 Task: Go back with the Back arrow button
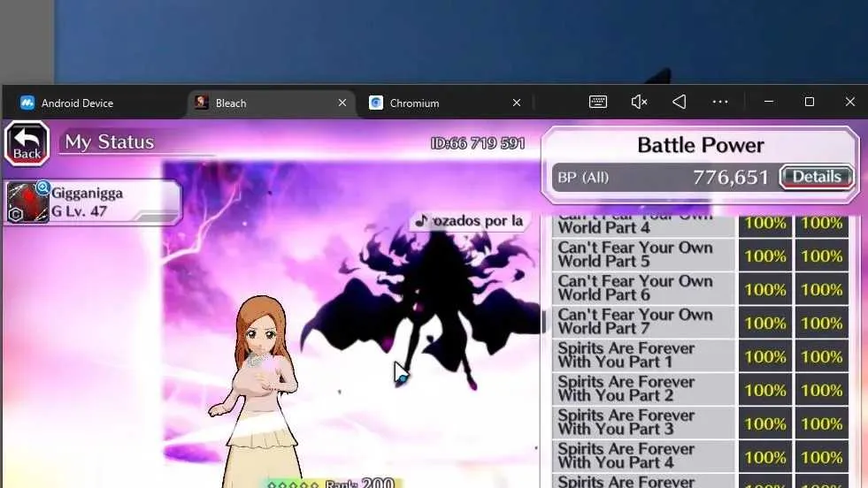tap(27, 144)
